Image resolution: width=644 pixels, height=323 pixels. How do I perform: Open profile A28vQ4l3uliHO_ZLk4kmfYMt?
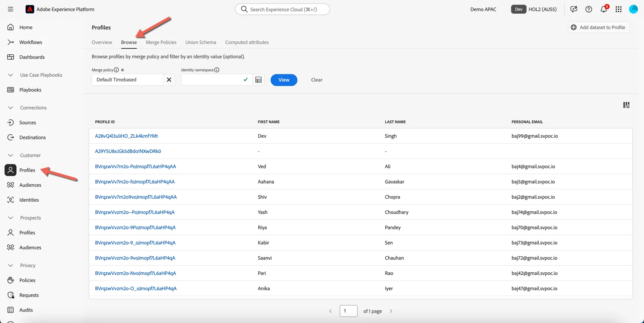coord(126,136)
